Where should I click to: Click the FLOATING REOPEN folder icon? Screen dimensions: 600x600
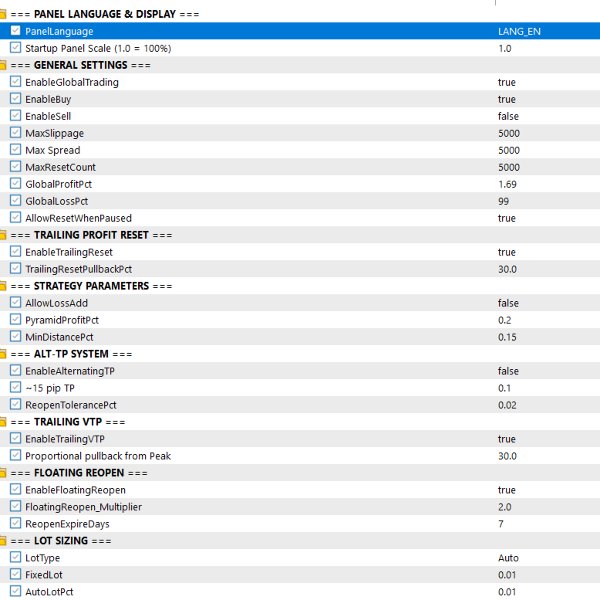click(x=3, y=473)
